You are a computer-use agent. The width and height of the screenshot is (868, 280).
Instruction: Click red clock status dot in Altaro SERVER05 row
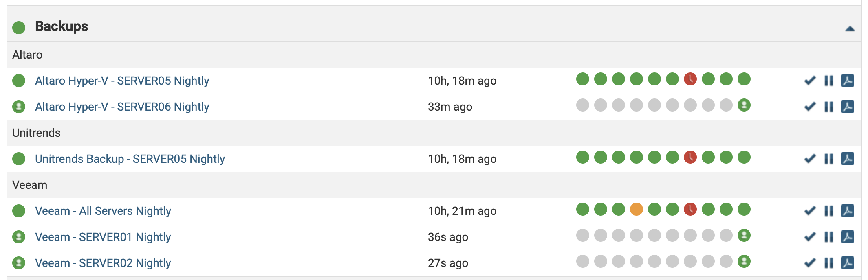690,79
